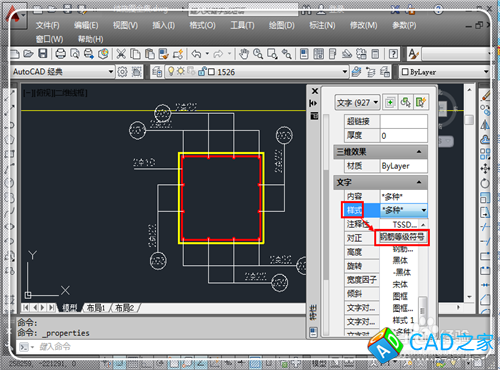Viewport: 500px width, 370px height.
Task: Open the AutoCAD 经典 workspace dropdown
Action: pyautogui.click(x=62, y=72)
